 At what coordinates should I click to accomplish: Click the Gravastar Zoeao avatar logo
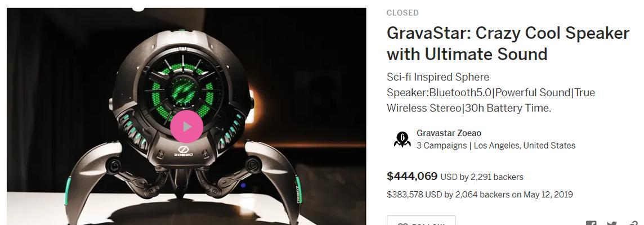[402, 139]
